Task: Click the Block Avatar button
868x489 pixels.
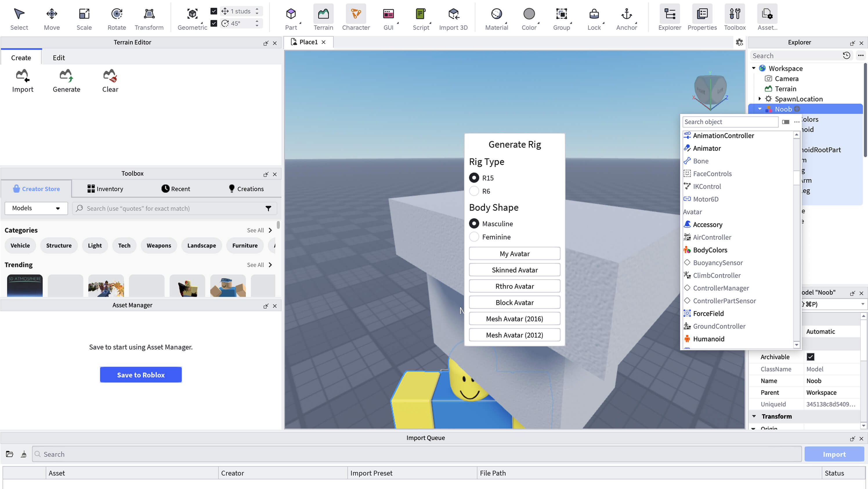Action: (x=514, y=303)
